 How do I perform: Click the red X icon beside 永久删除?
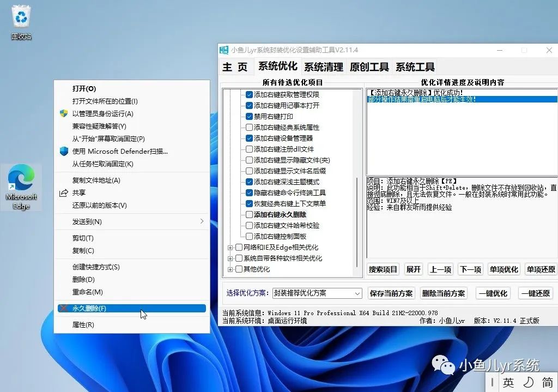64,309
